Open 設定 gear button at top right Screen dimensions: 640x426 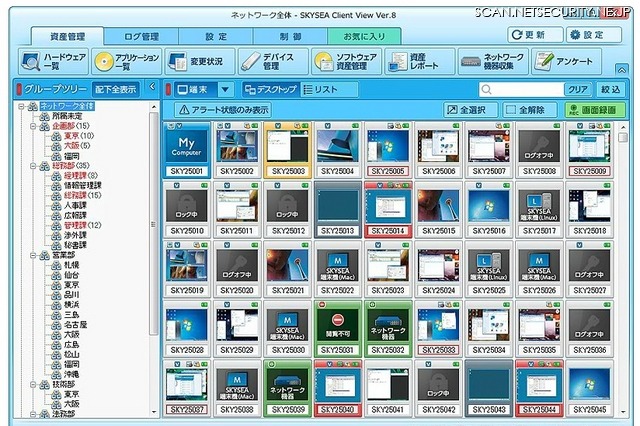click(594, 35)
